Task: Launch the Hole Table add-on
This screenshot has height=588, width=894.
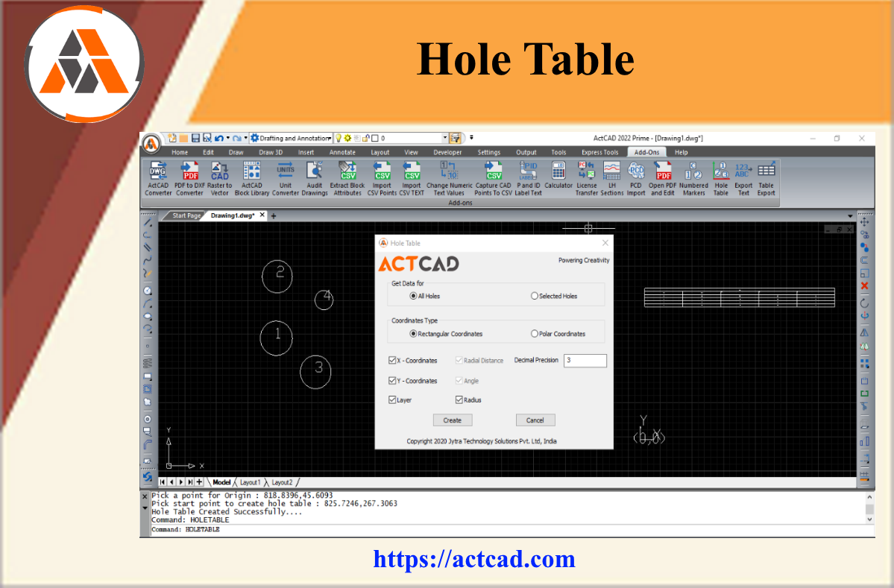Action: click(x=721, y=179)
